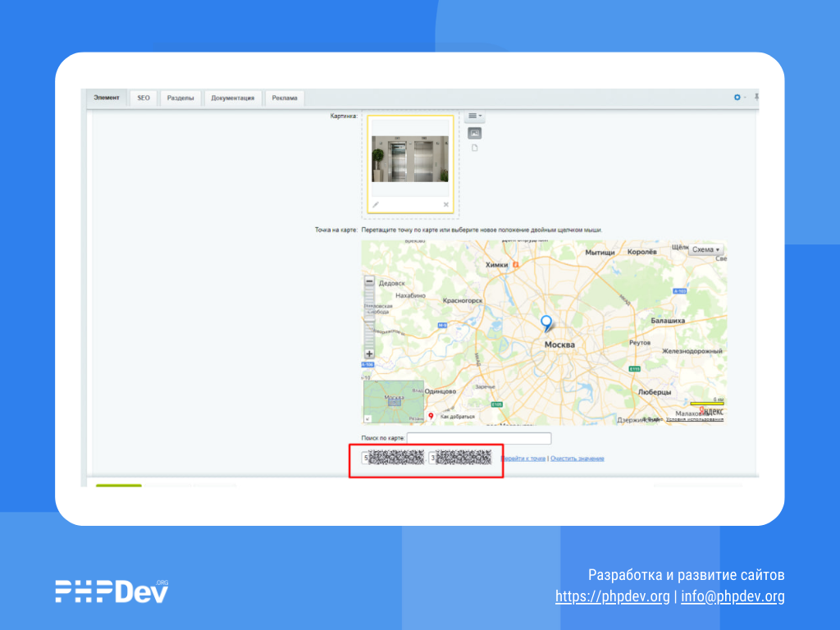
Task: Click the Мытищи label on the map
Action: click(x=600, y=253)
